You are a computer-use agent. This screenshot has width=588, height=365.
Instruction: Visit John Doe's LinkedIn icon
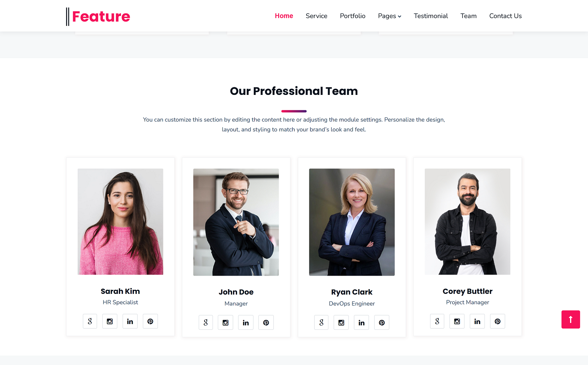click(246, 322)
